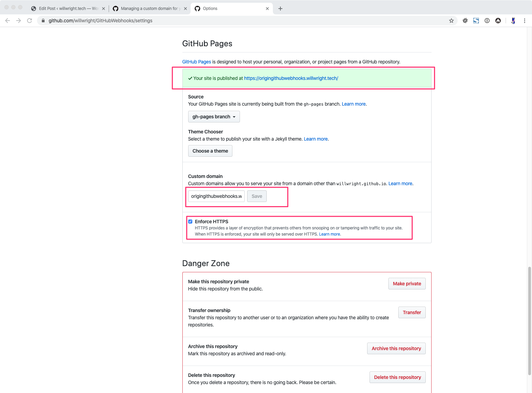Viewport: 532px width, 393px height.
Task: Click the Delete this repository button
Action: coord(397,377)
